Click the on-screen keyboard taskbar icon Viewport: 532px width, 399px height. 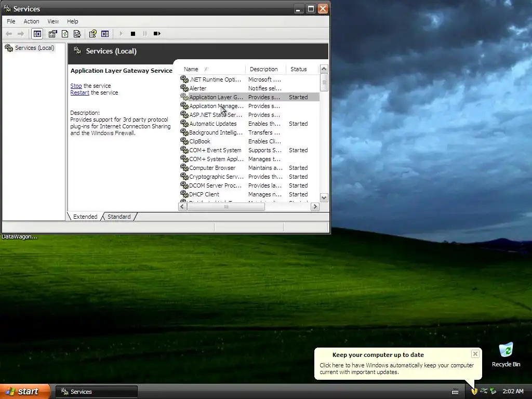click(455, 392)
